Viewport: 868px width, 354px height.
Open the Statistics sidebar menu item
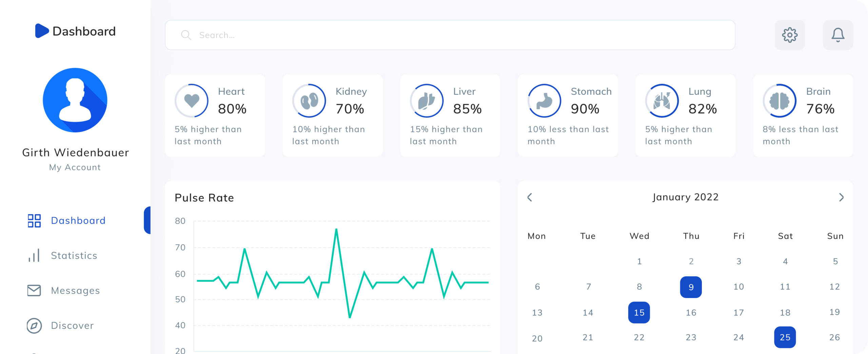coord(74,255)
